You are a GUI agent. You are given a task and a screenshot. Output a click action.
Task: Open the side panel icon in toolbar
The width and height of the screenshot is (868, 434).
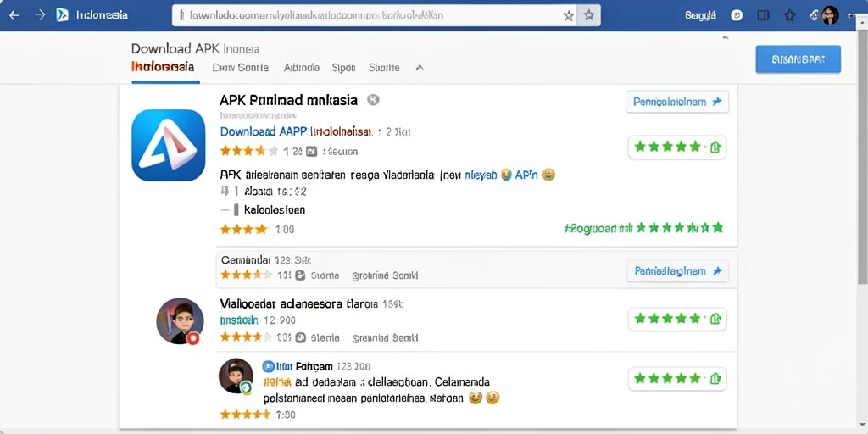point(763,15)
